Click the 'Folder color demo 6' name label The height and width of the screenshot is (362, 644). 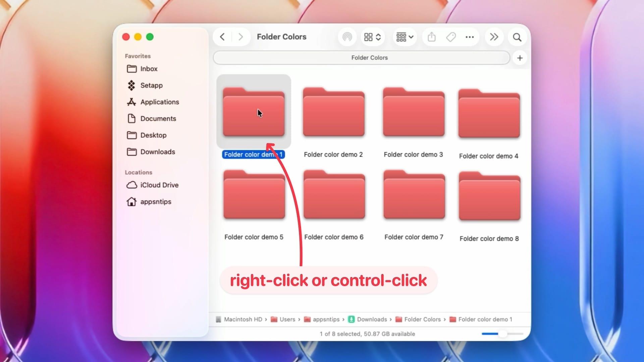click(334, 237)
